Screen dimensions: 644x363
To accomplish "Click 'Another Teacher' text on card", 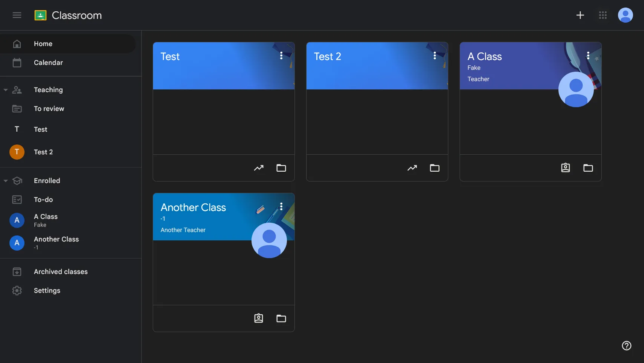I will click(x=183, y=230).
